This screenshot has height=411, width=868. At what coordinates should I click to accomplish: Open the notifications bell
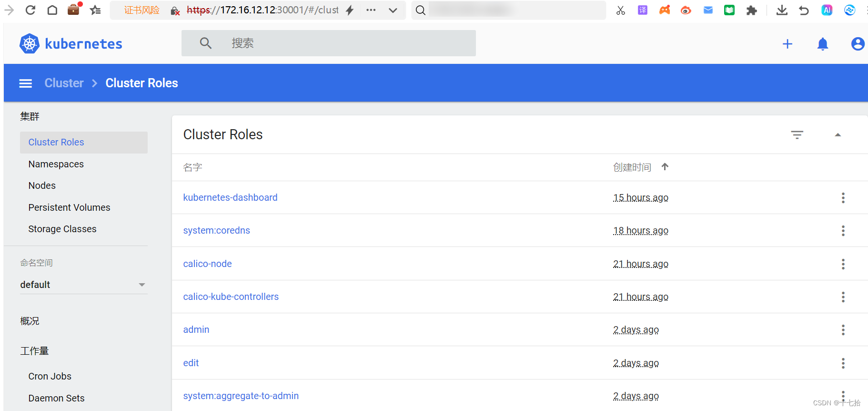click(823, 44)
